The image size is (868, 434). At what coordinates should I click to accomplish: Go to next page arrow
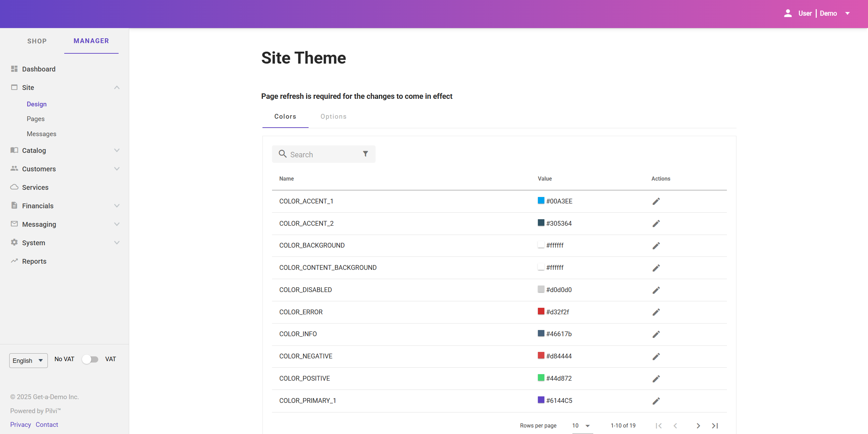point(698,425)
